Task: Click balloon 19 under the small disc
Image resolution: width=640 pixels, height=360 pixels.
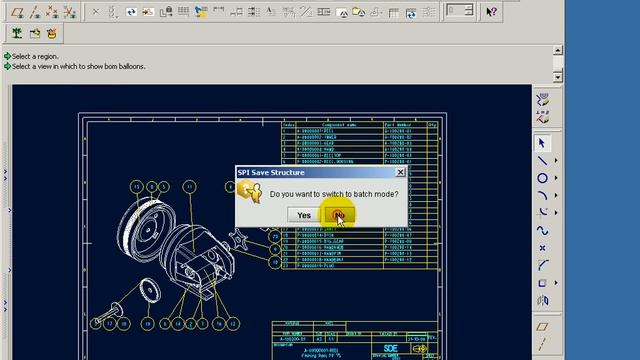Action: point(147,324)
